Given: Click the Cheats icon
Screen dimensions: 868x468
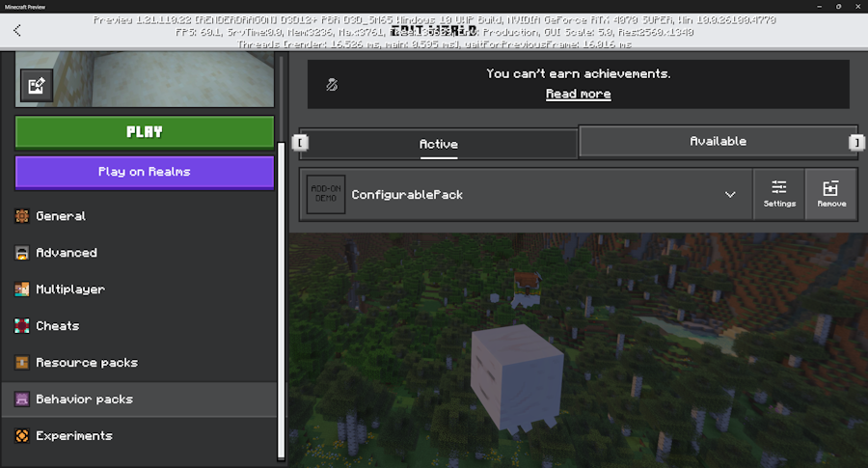Looking at the screenshot, I should point(21,325).
